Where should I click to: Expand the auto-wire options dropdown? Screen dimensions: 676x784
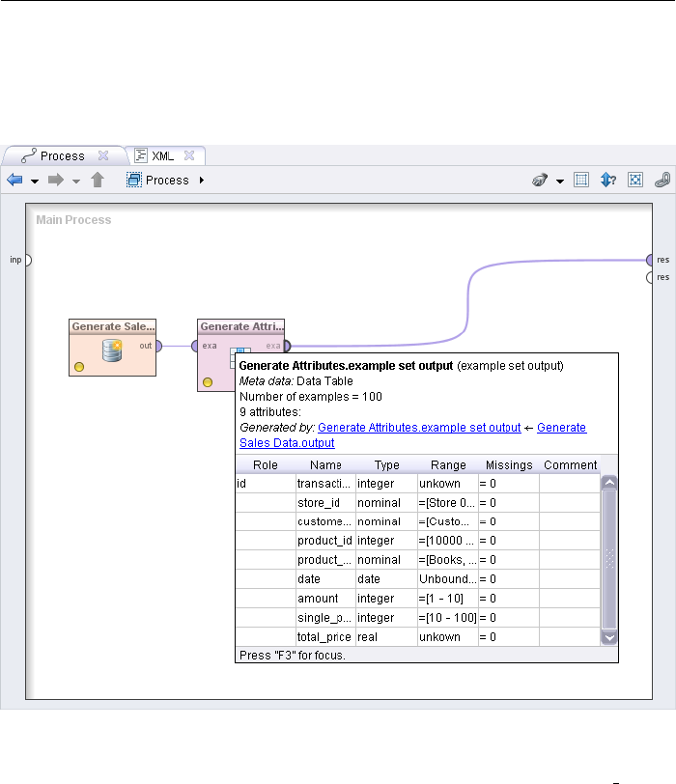[559, 181]
